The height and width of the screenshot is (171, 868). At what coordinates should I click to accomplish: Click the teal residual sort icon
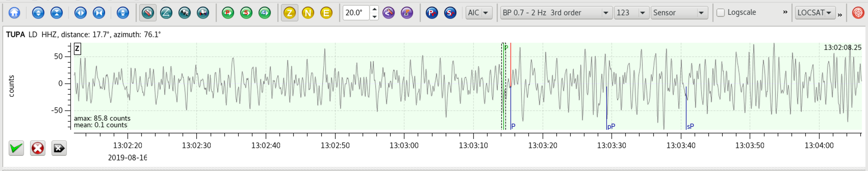(203, 13)
